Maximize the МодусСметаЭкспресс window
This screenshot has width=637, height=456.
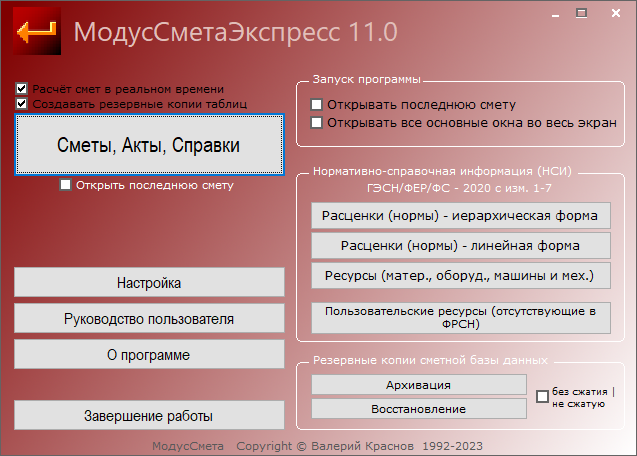click(582, 13)
